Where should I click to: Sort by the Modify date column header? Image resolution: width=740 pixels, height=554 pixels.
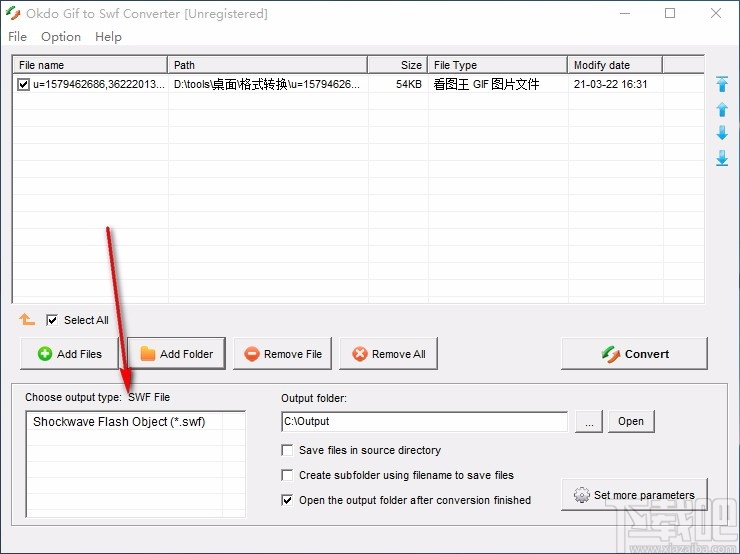(615, 65)
